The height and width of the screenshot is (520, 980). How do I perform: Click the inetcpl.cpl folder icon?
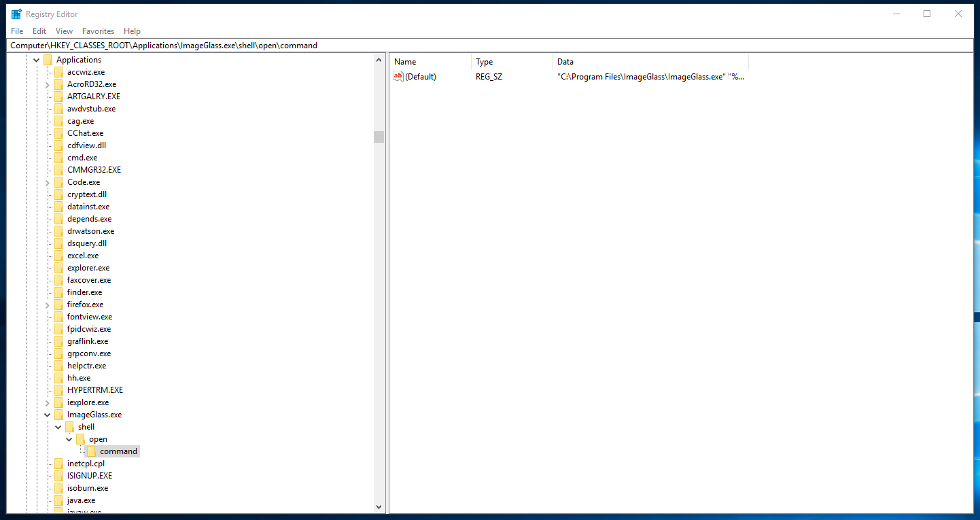[59, 463]
